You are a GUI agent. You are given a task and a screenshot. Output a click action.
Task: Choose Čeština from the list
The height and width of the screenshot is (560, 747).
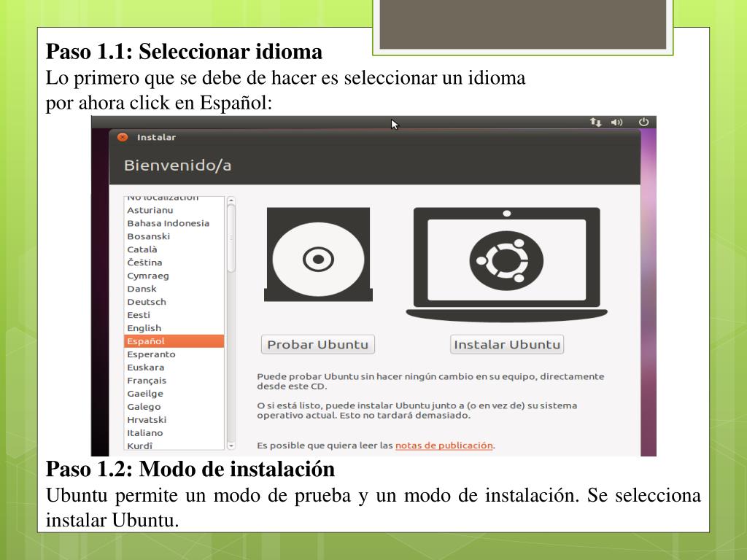tap(174, 262)
